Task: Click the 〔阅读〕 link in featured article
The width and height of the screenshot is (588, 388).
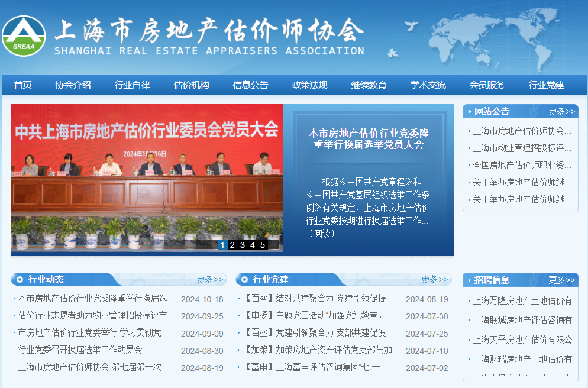Action: (321, 234)
